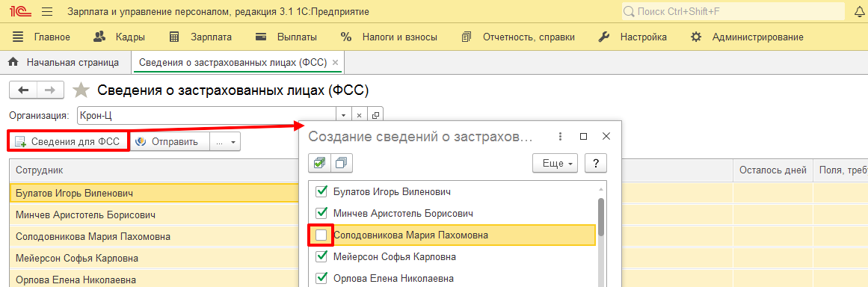Open the dialog's three-dot options menu
The image size is (868, 287).
point(560,137)
